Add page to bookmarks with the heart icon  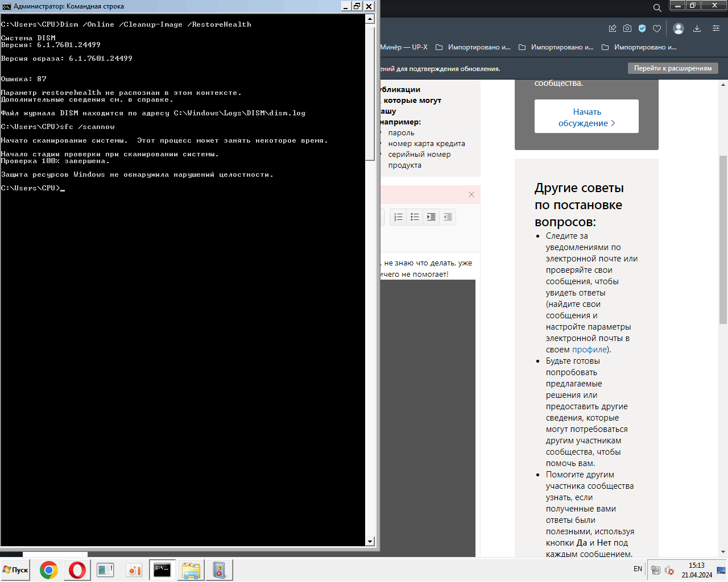pos(657,28)
